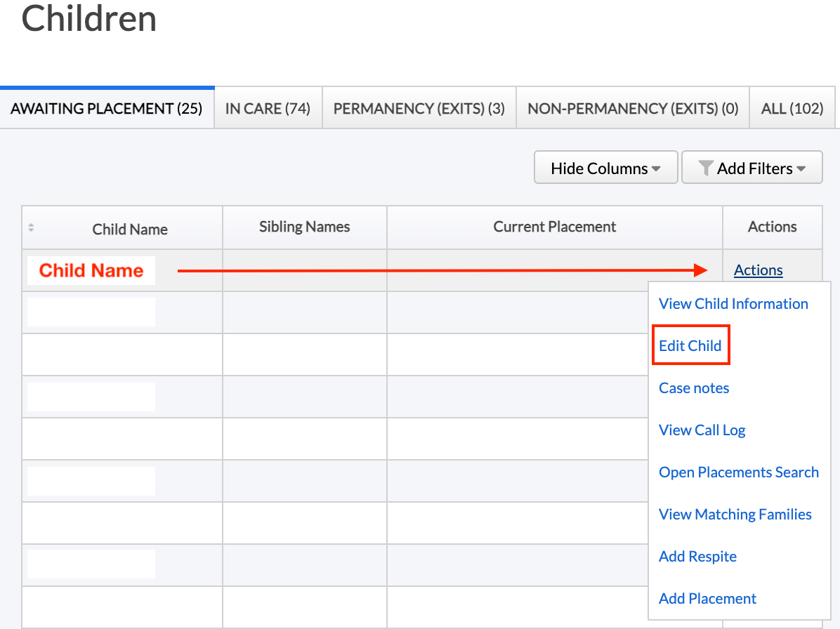Viewport: 840px width, 629px height.
Task: Open the Actions dropdown link in first row
Action: [758, 270]
